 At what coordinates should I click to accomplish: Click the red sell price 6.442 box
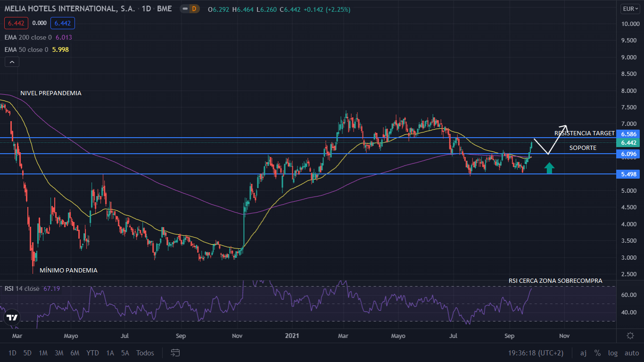[16, 23]
